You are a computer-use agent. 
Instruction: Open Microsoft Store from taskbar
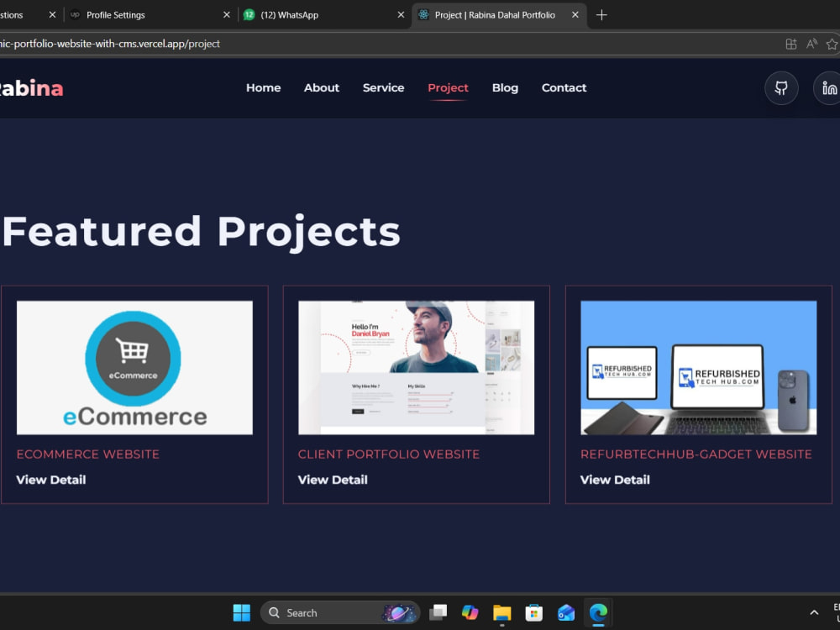coord(534,612)
